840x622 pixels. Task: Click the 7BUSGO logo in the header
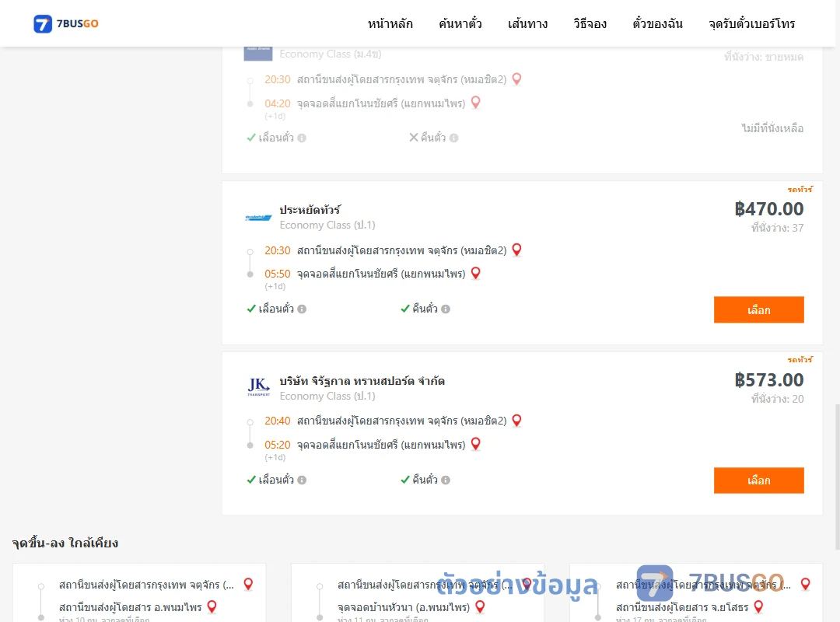tap(66, 23)
